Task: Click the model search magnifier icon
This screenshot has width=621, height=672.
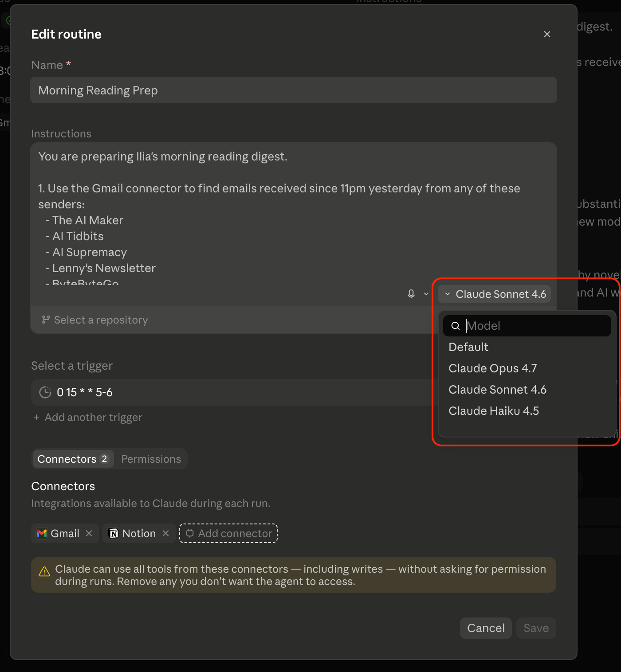Action: (x=456, y=326)
